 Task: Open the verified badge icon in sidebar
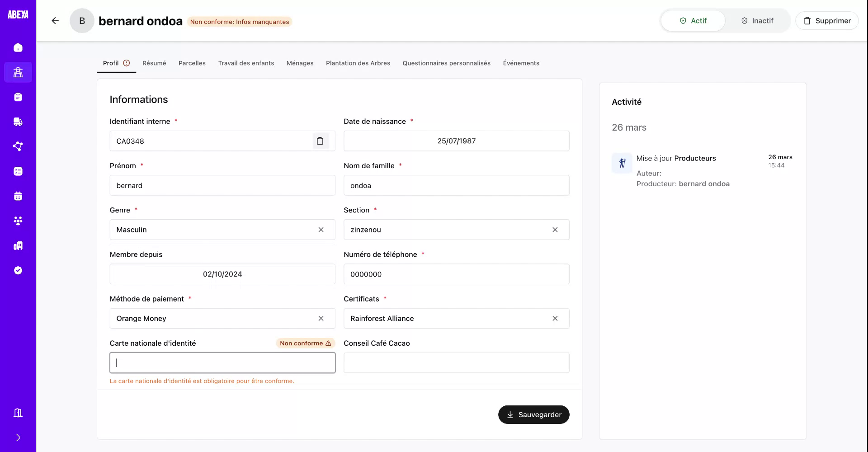click(x=18, y=270)
